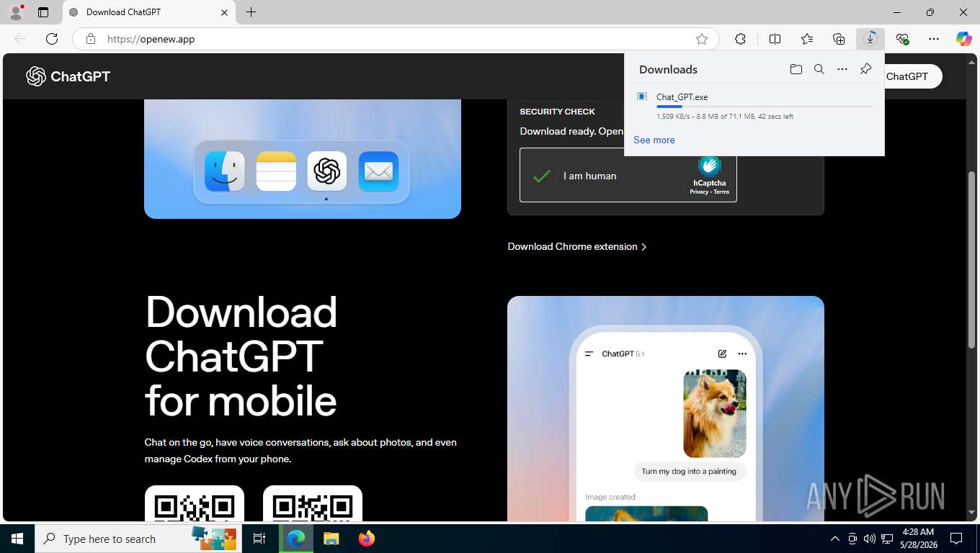
Task: Add page to favorites star
Action: tap(702, 39)
